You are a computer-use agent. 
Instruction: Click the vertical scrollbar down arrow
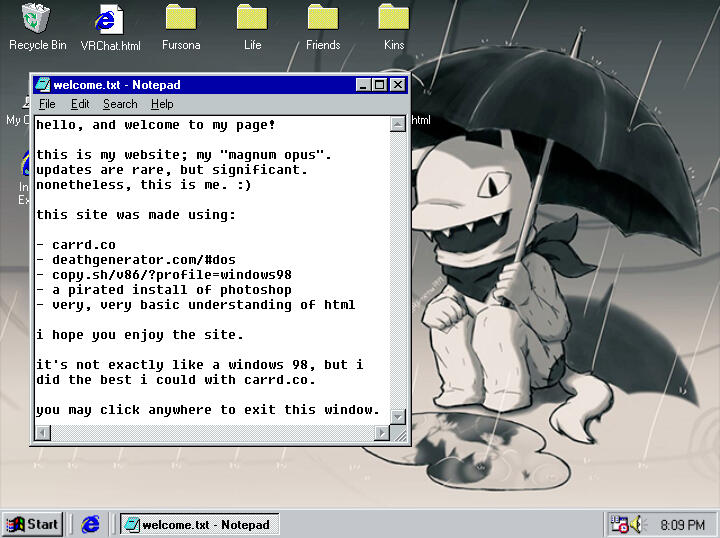[x=398, y=416]
